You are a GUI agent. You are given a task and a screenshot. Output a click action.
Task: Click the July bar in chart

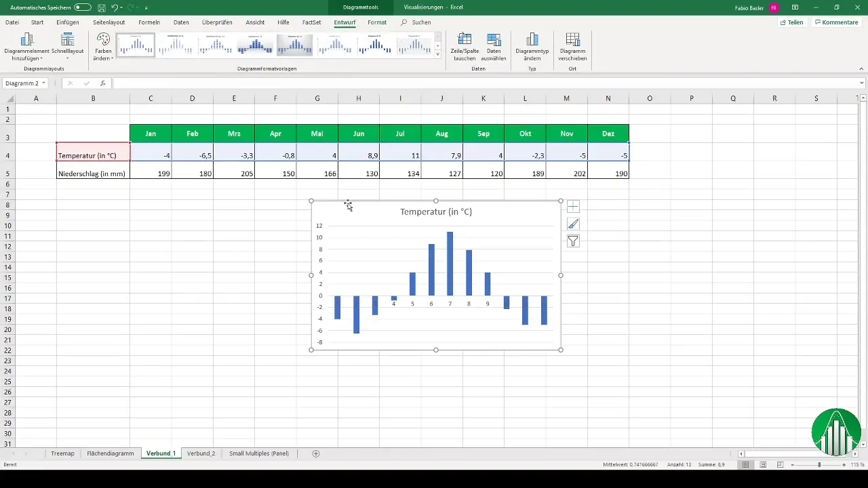pos(450,264)
